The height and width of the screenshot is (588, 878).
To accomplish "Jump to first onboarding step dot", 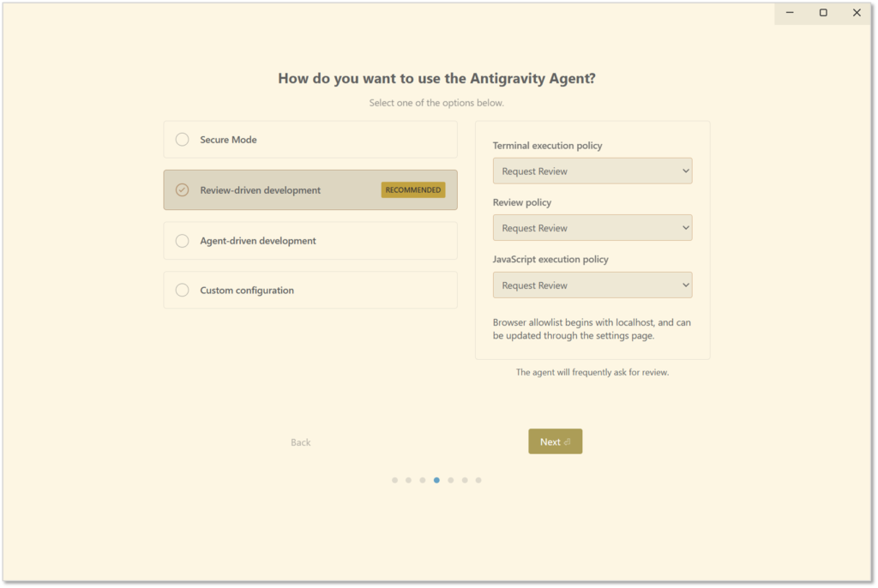I will pyautogui.click(x=394, y=480).
